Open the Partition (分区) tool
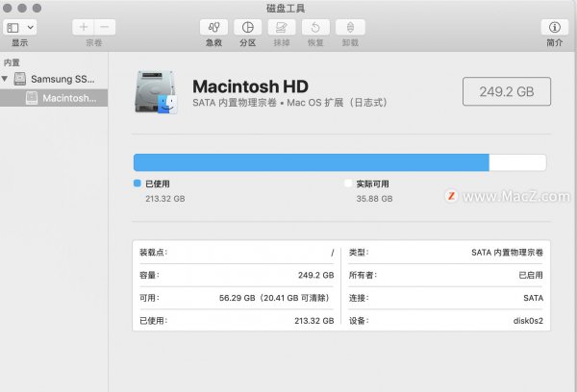 pos(247,29)
